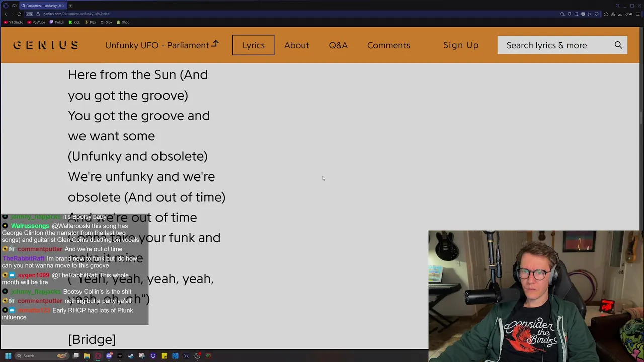
Task: Open the YouTube bookmark
Action: (36, 22)
